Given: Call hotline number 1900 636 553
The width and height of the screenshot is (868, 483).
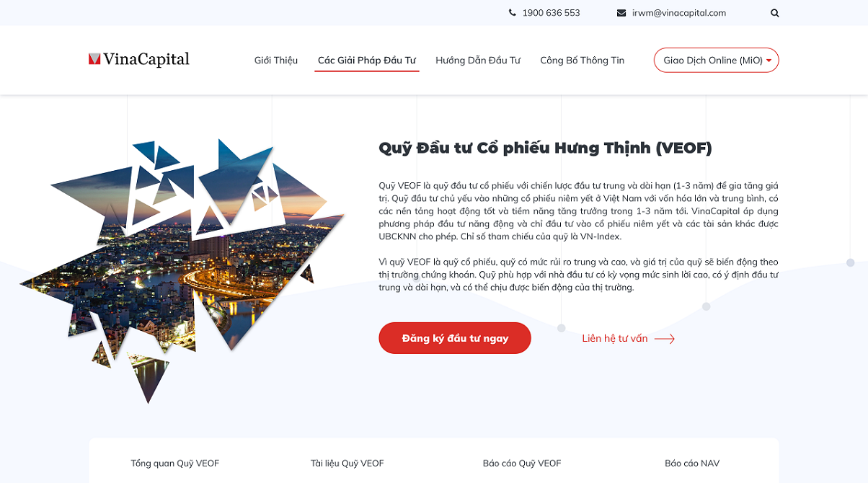Looking at the screenshot, I should point(551,13).
